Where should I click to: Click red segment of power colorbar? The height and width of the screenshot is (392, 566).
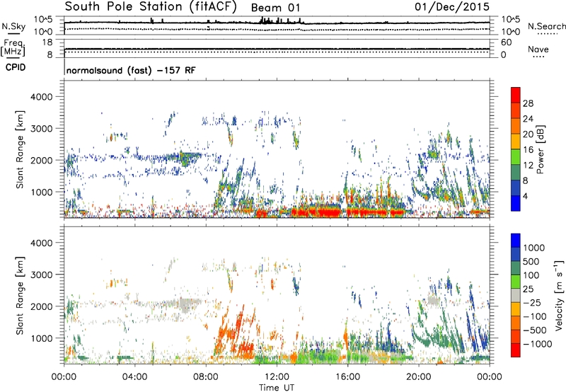(x=516, y=96)
